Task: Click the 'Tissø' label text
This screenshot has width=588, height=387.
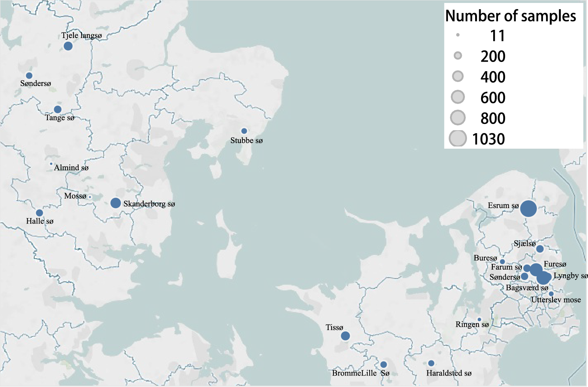Action: click(334, 327)
